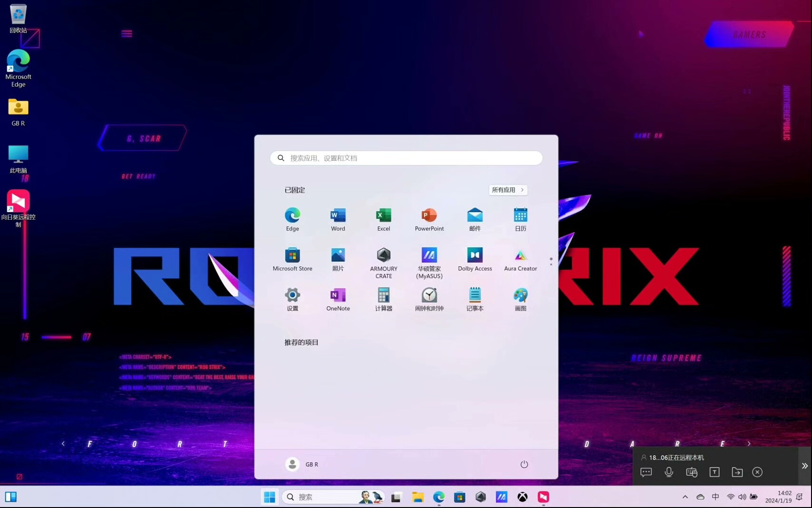812x508 pixels.
Task: Launch Dolby Access from pinned apps
Action: click(x=475, y=259)
